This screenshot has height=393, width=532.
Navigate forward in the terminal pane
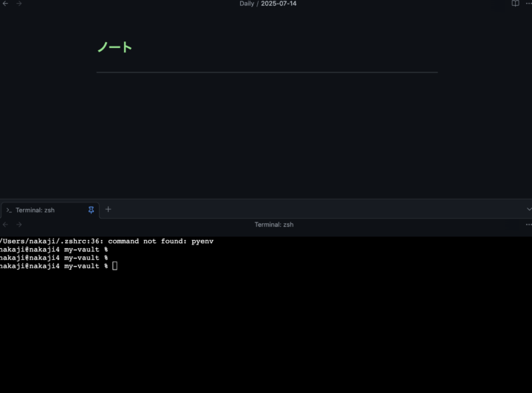19,225
